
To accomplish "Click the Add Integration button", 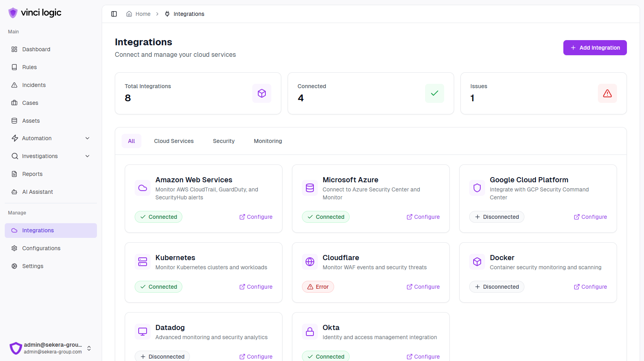I will click(x=595, y=48).
